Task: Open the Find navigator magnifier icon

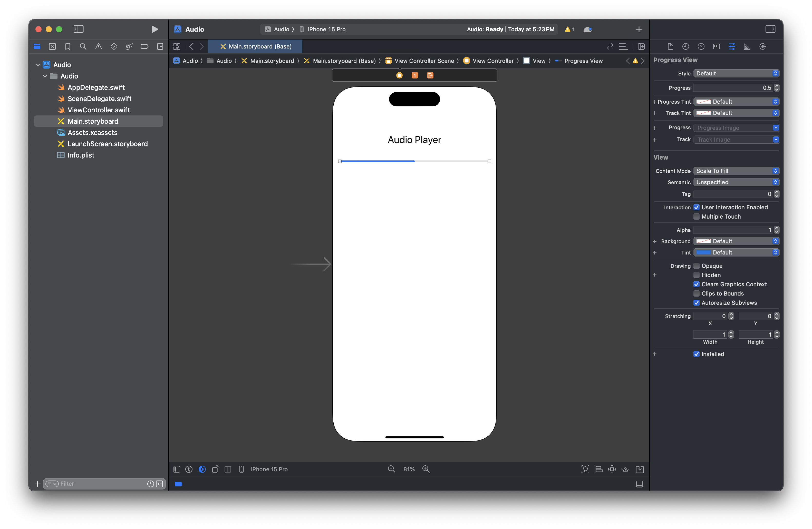Action: pyautogui.click(x=83, y=46)
